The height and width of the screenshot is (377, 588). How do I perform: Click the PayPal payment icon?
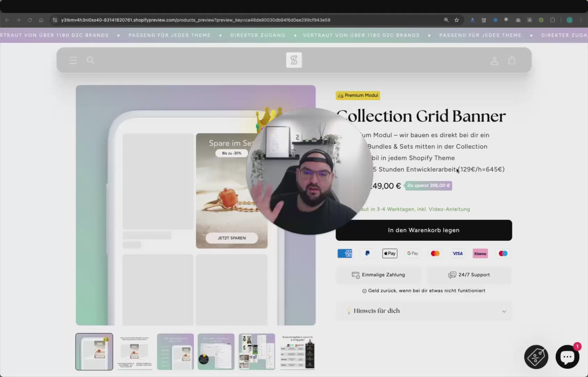point(367,253)
